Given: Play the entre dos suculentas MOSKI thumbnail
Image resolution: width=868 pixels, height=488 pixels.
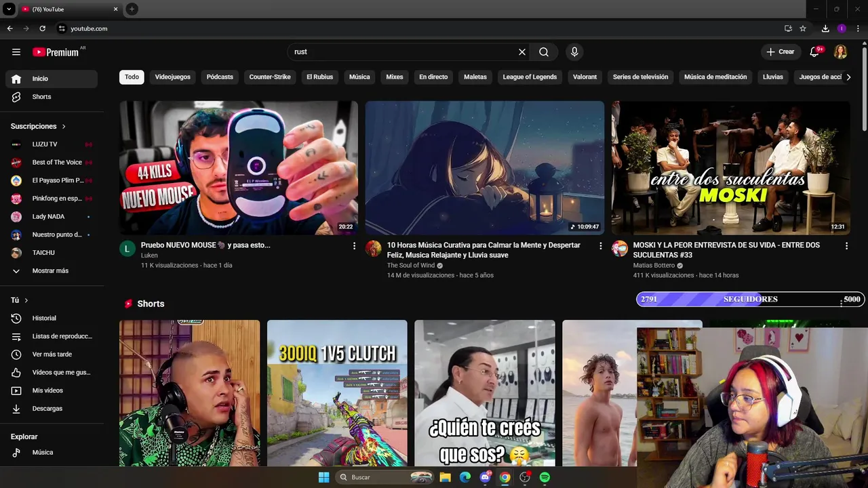Looking at the screenshot, I should pos(731,167).
